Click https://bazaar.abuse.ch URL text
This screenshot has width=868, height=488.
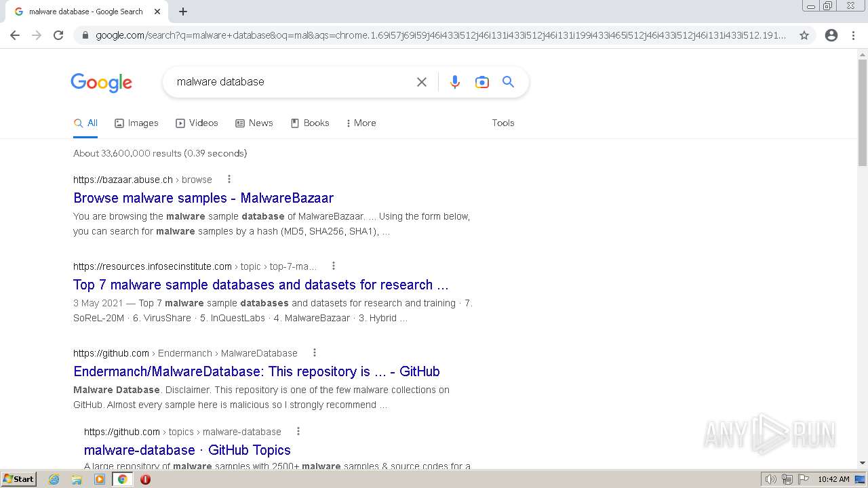pos(123,180)
